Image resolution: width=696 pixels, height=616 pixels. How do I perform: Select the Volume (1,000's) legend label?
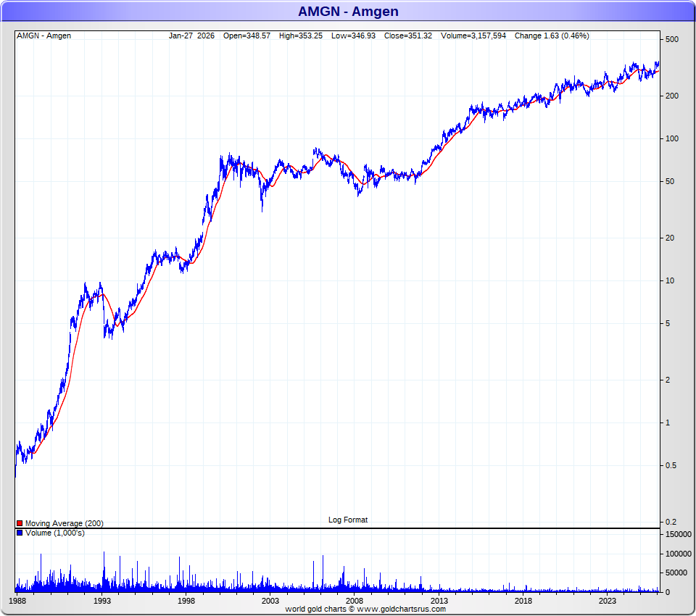(x=55, y=533)
